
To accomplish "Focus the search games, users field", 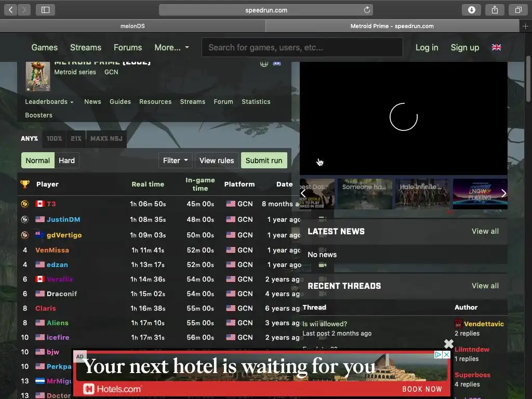I will click(302, 47).
